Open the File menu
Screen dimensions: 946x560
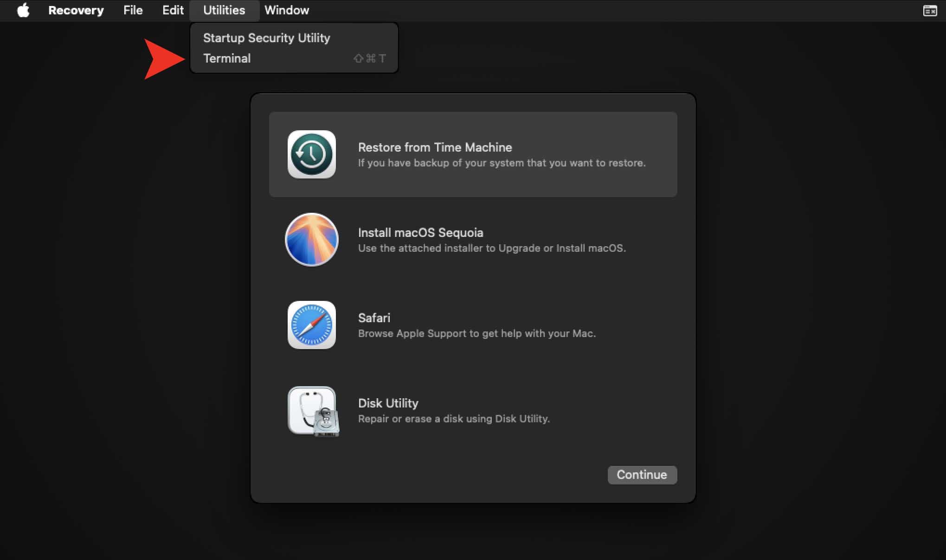(133, 10)
